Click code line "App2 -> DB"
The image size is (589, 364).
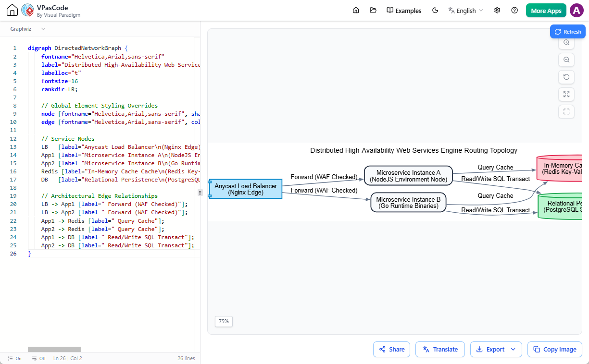[118, 245]
